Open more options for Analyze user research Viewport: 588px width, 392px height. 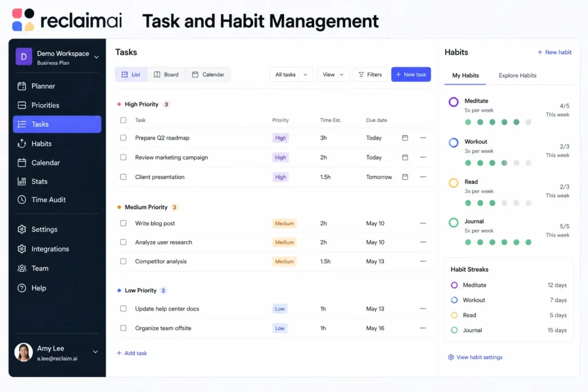pos(423,242)
